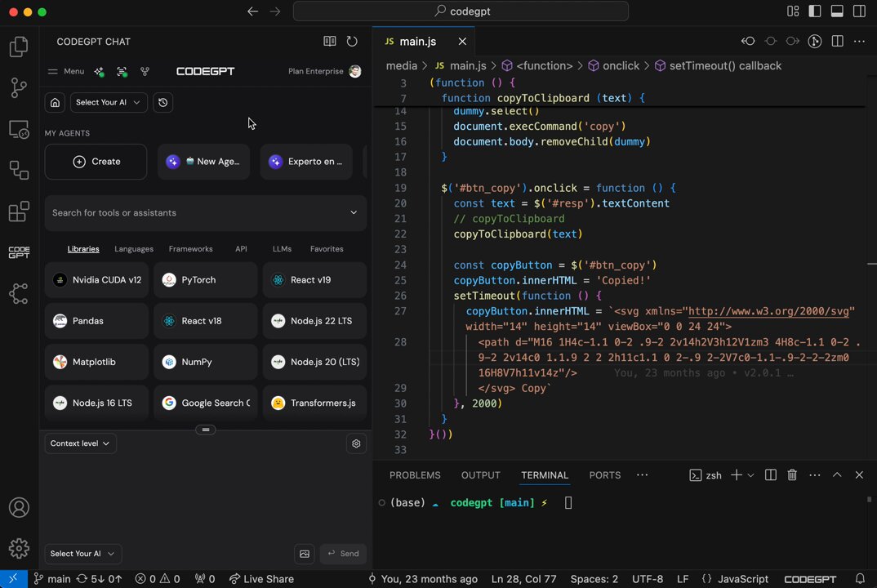877x588 pixels.
Task: Open the Select Your AI dropdown near Send
Action: pyautogui.click(x=82, y=554)
